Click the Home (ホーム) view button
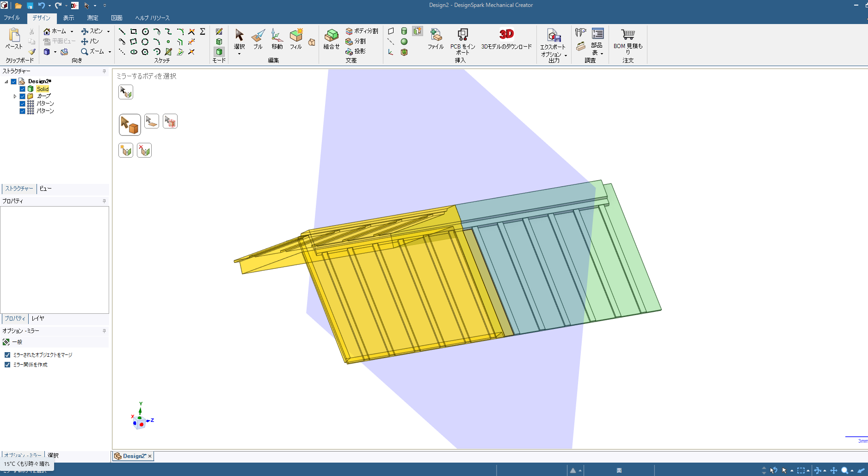Viewport: 868px width, 476px height. [x=55, y=31]
